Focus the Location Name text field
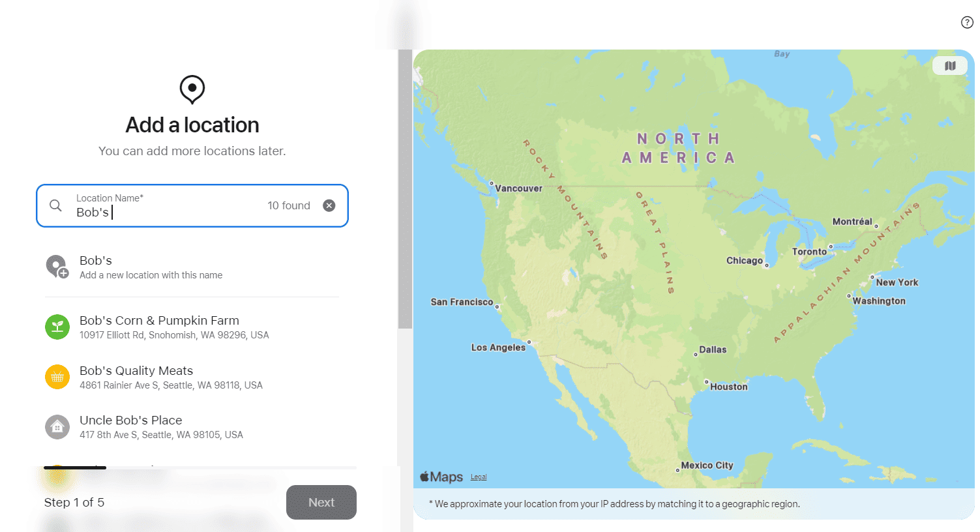980x532 pixels. [170, 212]
